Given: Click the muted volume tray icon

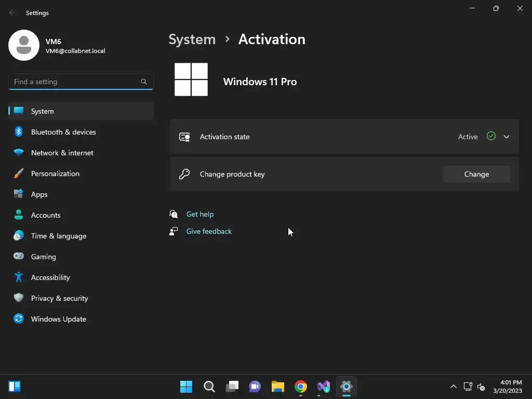Looking at the screenshot, I should click(x=481, y=387).
